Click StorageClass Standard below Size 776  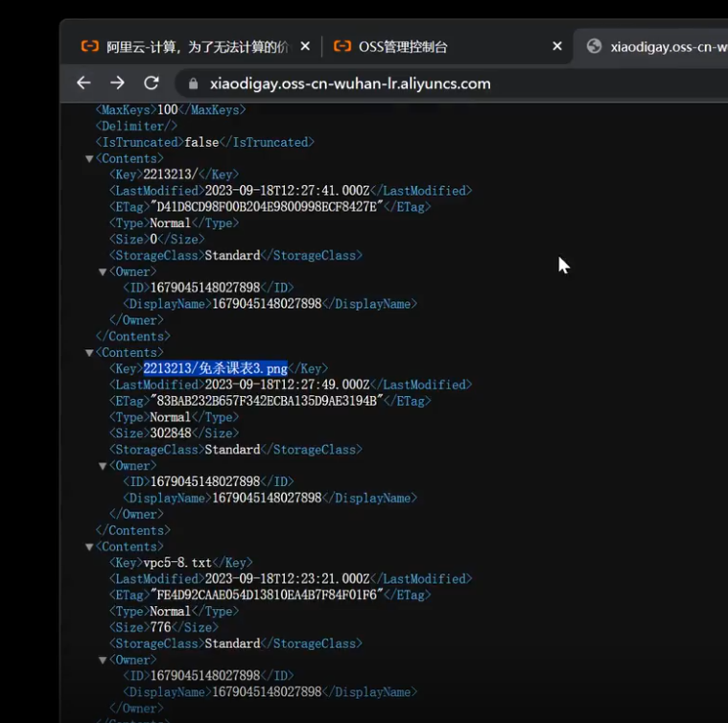tap(233, 643)
